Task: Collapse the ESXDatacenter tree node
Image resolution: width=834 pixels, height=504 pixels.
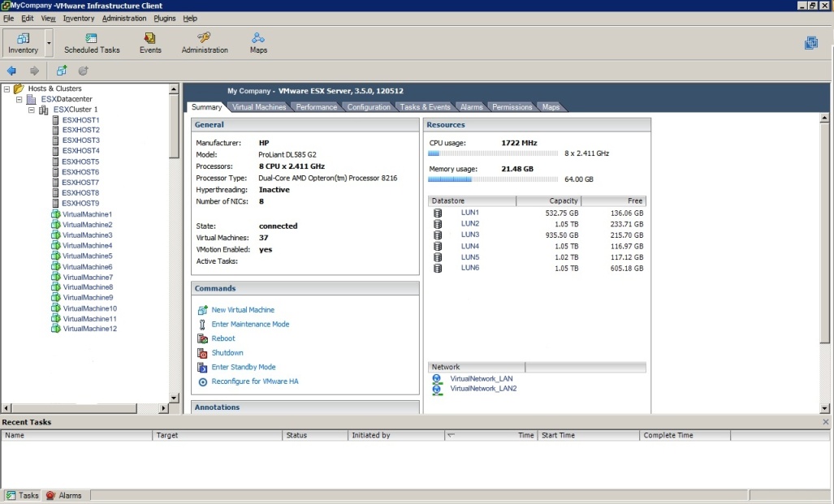Action: 19,99
